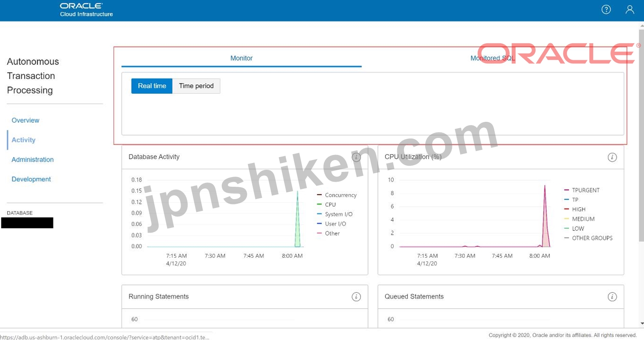This screenshot has height=340, width=644.
Task: Open the Overview page
Action: [25, 120]
